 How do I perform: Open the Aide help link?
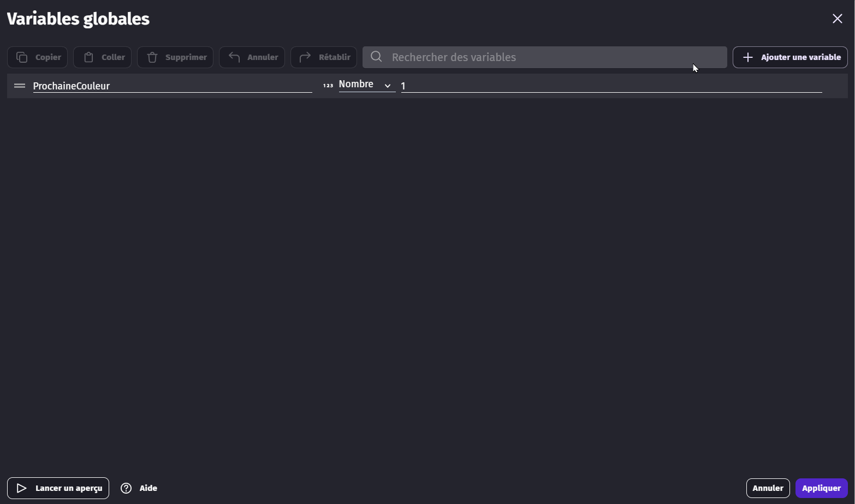(148, 488)
